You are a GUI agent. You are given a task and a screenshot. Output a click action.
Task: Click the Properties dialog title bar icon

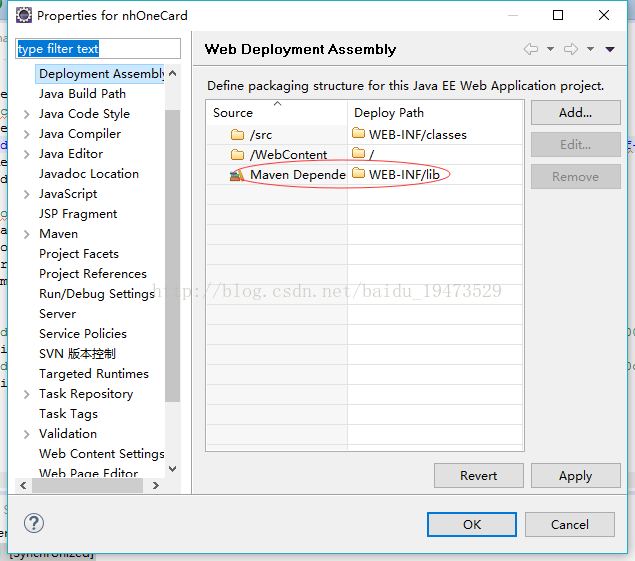click(x=24, y=15)
